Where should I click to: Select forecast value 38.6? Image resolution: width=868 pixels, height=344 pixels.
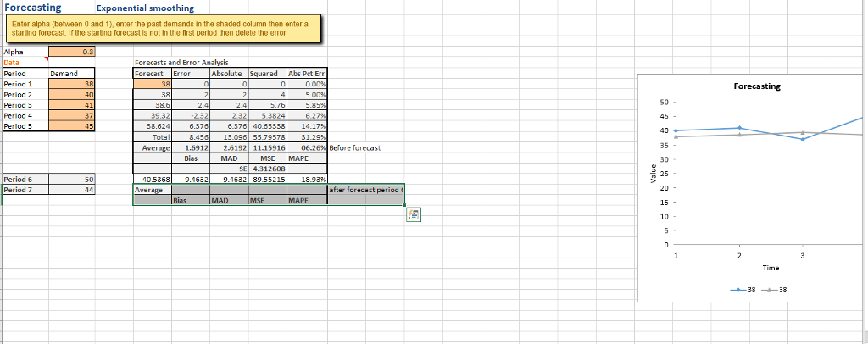[x=153, y=105]
